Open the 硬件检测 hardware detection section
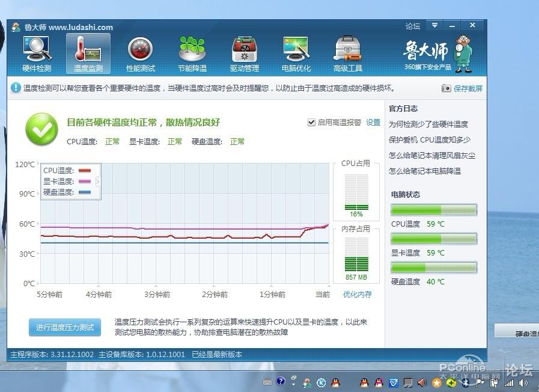The image size is (539, 392). 37,54
